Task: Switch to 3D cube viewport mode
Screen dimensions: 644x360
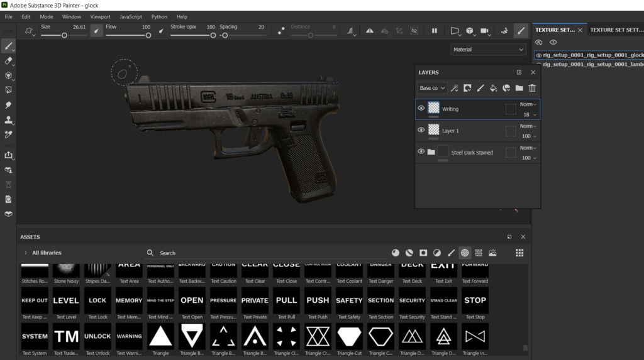Action: click(470, 31)
